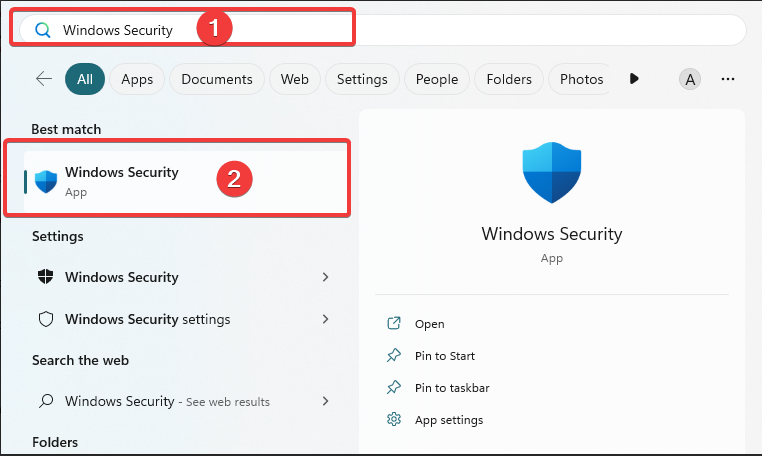Click the Search the web heading
The image size is (762, 456).
pos(80,360)
